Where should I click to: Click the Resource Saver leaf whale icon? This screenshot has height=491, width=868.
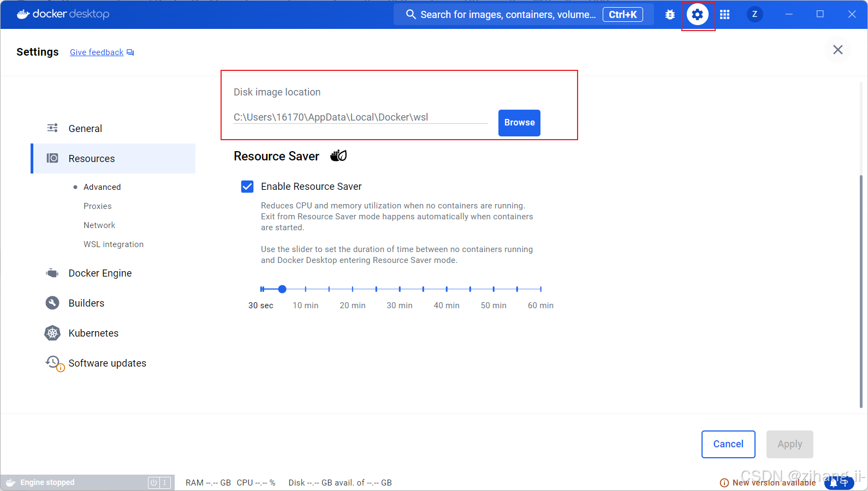[338, 156]
